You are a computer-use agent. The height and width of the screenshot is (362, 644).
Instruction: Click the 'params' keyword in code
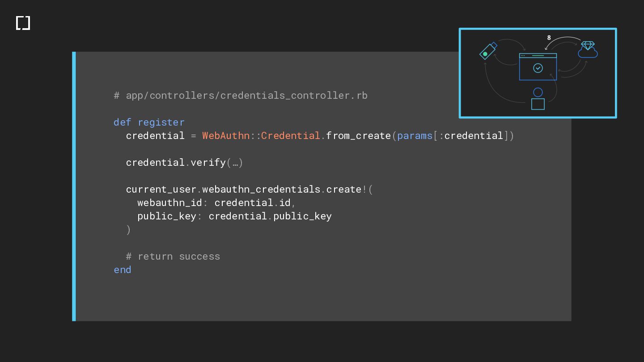click(415, 135)
